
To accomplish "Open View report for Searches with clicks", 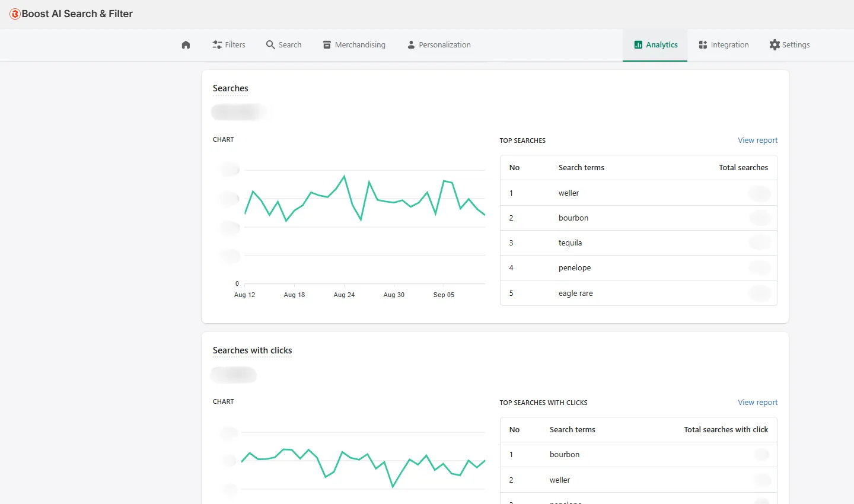I will tap(757, 403).
